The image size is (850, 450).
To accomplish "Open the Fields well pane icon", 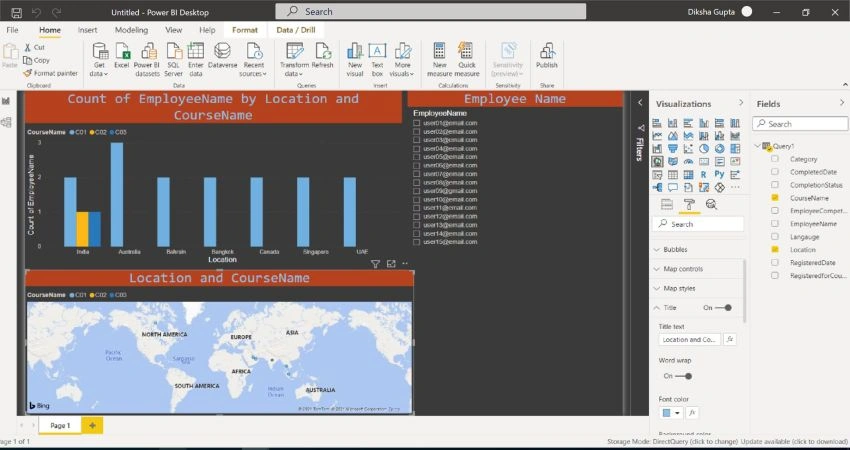I will pyautogui.click(x=667, y=204).
